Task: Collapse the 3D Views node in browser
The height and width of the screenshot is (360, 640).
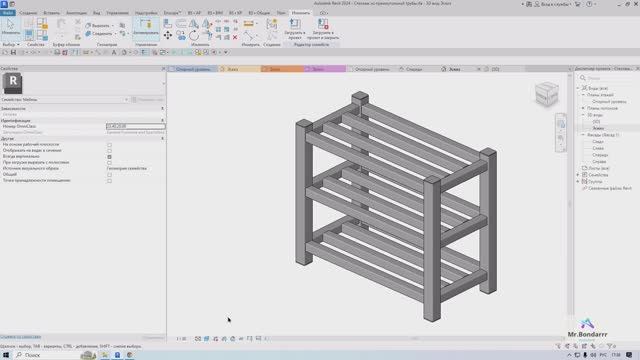Action: click(x=583, y=115)
